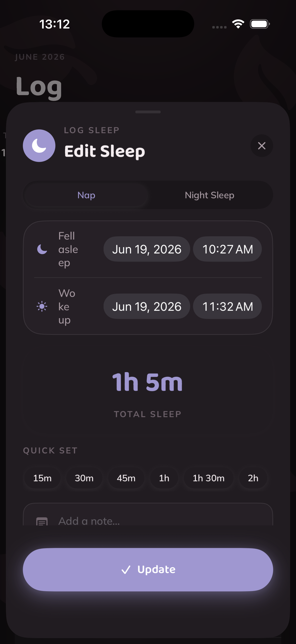This screenshot has width=296, height=644.
Task: Tap the note icon in note field
Action: (42, 521)
